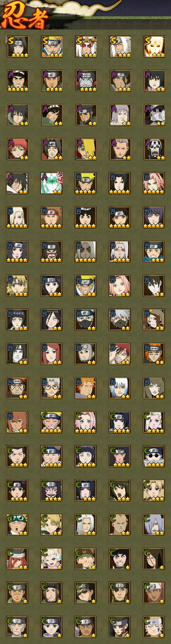Pick B-rank Gaara with cracking face
171x644 pixels.
120,354
